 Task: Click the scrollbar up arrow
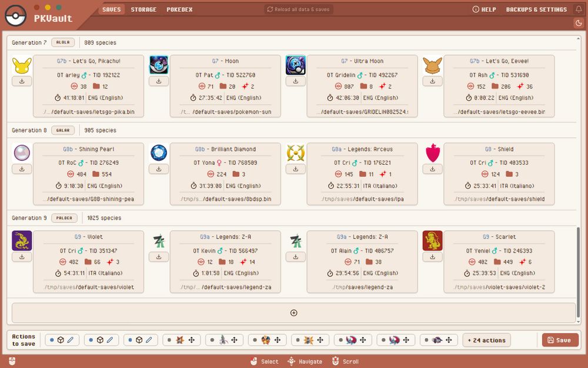(578, 38)
